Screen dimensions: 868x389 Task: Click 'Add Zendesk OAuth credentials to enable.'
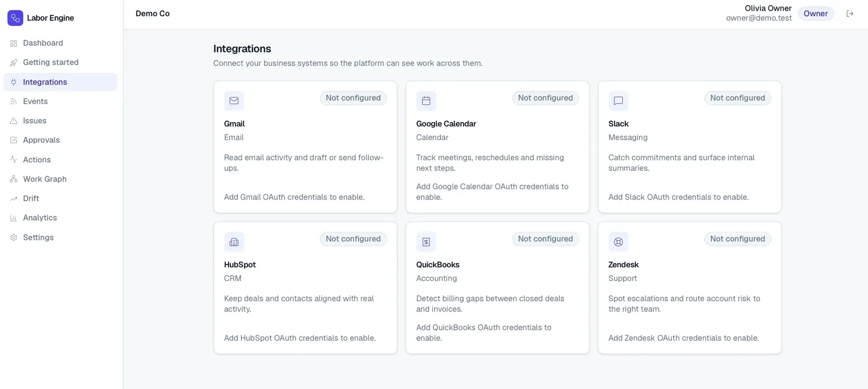coord(684,338)
